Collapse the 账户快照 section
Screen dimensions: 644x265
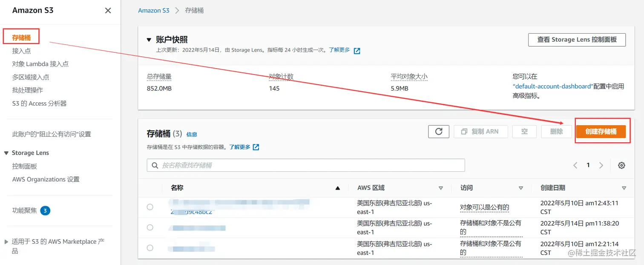(x=149, y=40)
